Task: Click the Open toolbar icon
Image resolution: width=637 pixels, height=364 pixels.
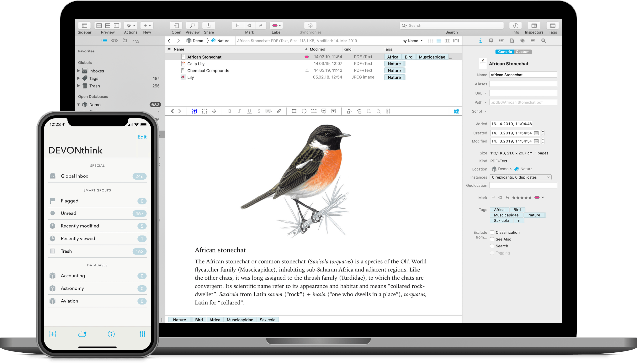Action: pos(176,25)
